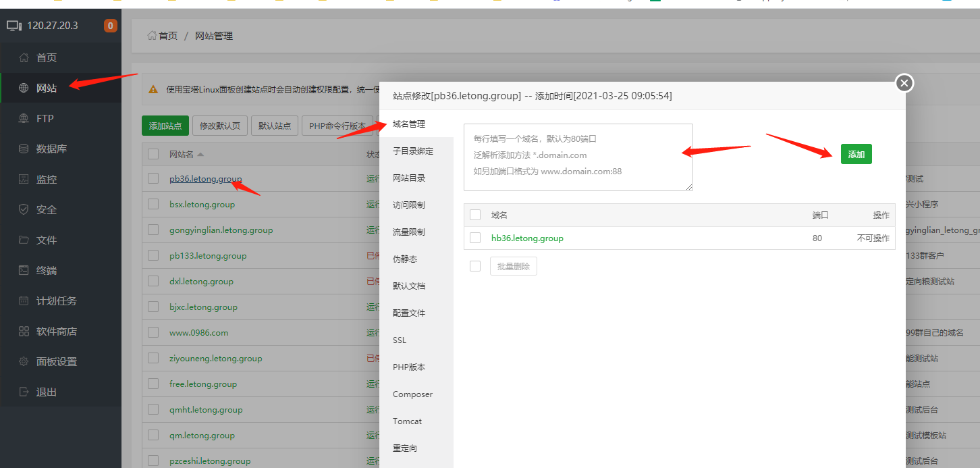
Task: Check the box beside 批量删除
Action: click(x=475, y=266)
